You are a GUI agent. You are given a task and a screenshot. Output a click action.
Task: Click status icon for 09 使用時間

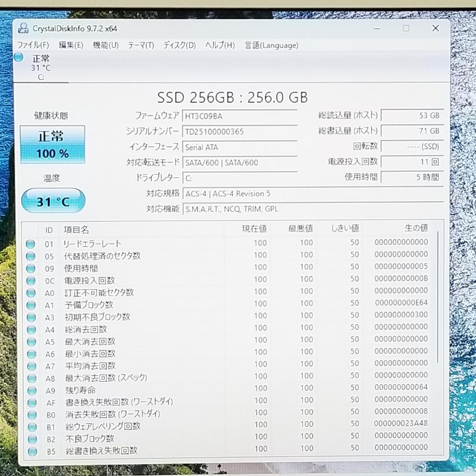click(31, 268)
